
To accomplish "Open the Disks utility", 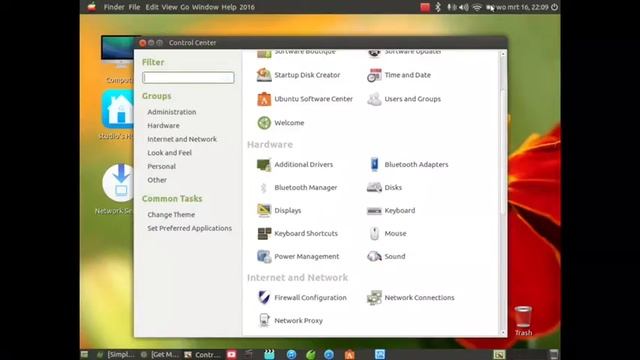I will pyautogui.click(x=384, y=187).
